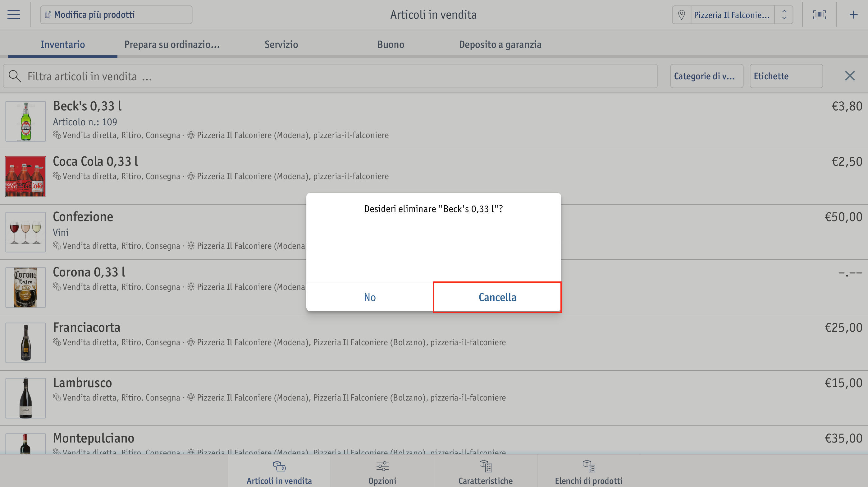Switch to the Servizio tab

pyautogui.click(x=281, y=44)
